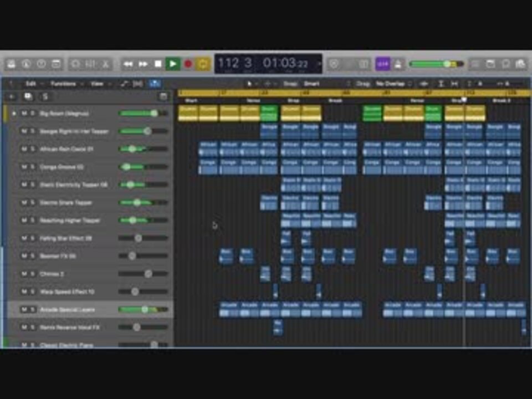
Task: Open the Functions menu in Tracks area
Action: (x=63, y=84)
